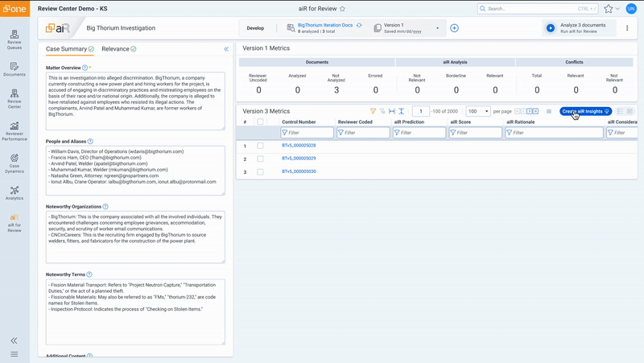This screenshot has height=363, width=644.
Task: Click the Control Number filter field
Action: 307,133
